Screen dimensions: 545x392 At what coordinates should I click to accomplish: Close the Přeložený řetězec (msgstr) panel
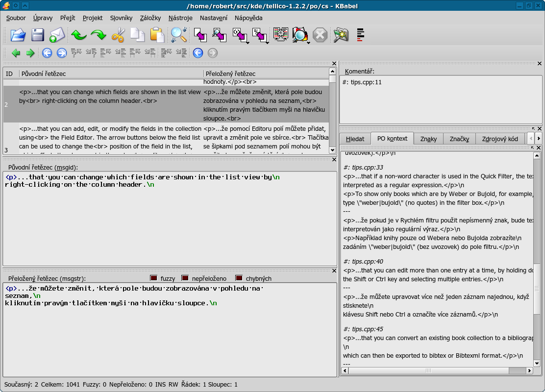click(334, 270)
